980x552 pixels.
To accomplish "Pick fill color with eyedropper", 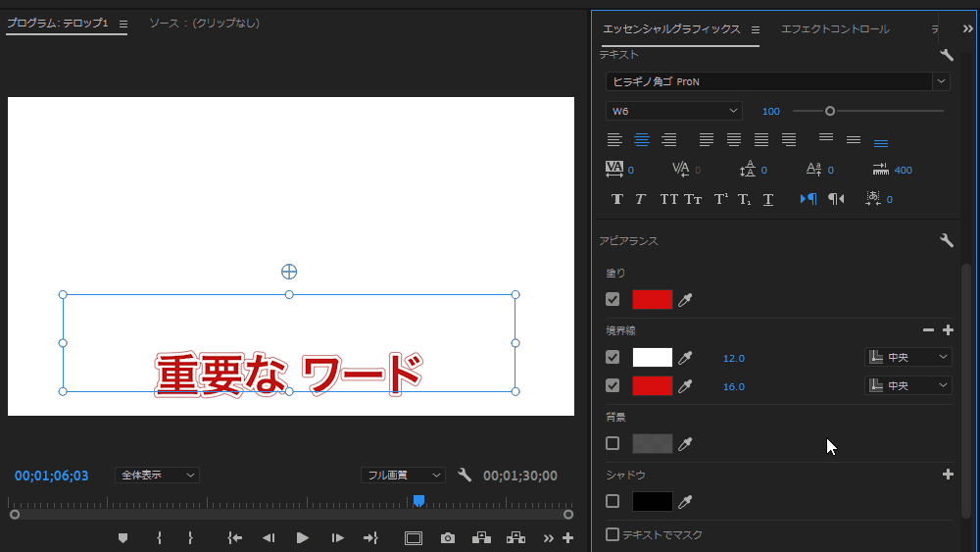I will pos(685,300).
